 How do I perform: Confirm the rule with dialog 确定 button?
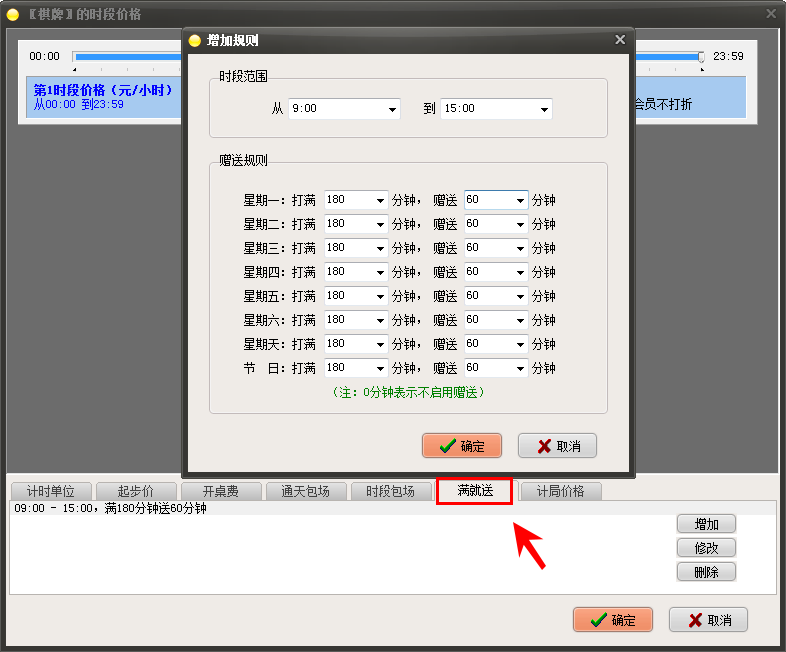click(x=462, y=446)
